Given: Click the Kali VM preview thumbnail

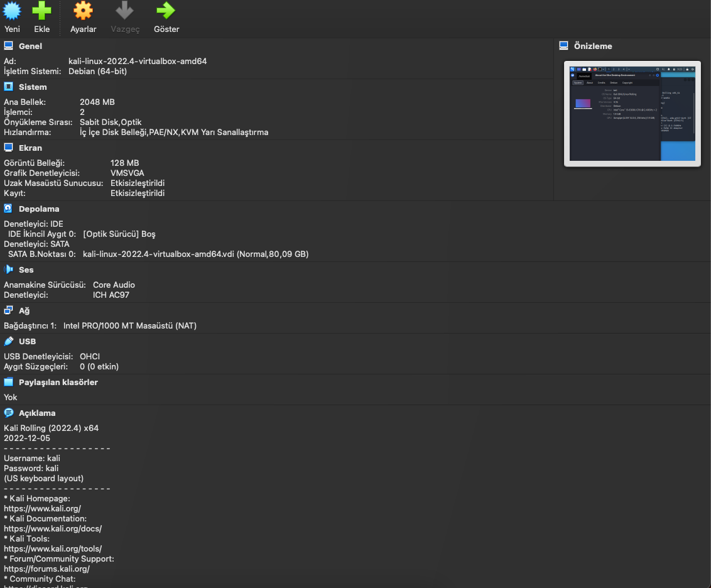Looking at the screenshot, I should pos(632,114).
